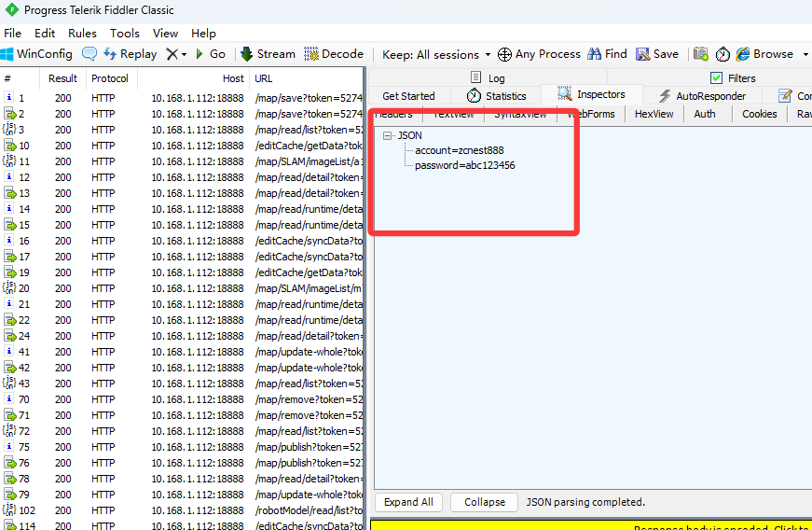Replay the selected sessions
The image size is (812, 530).
pyautogui.click(x=130, y=54)
